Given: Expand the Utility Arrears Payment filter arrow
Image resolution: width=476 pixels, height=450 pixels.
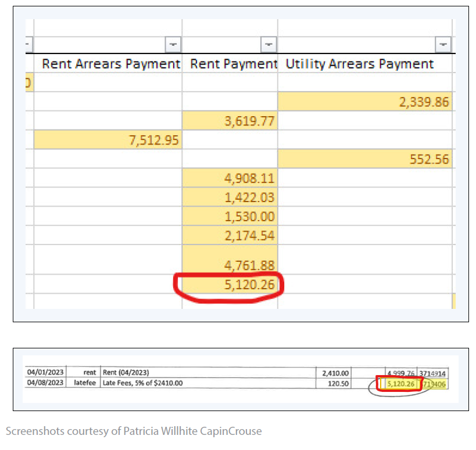Looking at the screenshot, I should [443, 44].
